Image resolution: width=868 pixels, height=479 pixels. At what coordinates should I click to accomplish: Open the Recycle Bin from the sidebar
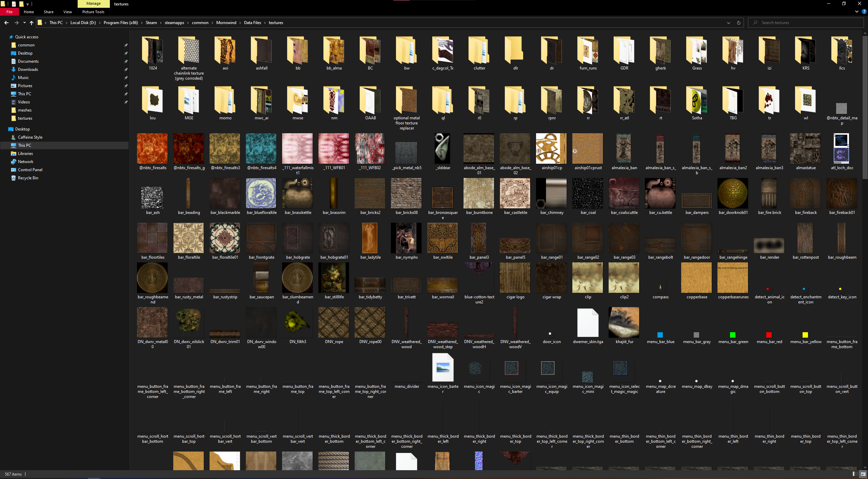28,178
